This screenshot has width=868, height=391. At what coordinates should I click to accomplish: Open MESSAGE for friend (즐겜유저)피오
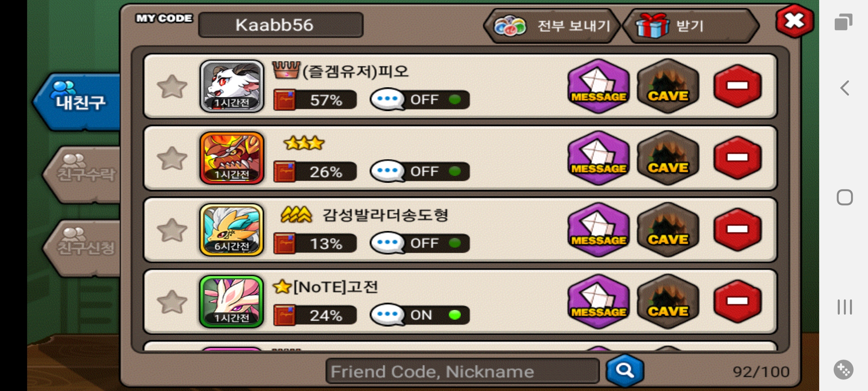[x=599, y=86]
